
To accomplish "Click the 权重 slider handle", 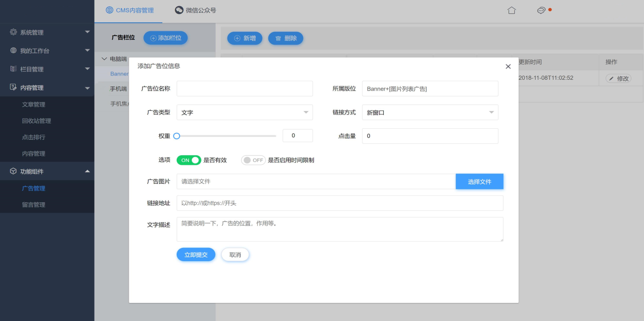I will [x=177, y=136].
